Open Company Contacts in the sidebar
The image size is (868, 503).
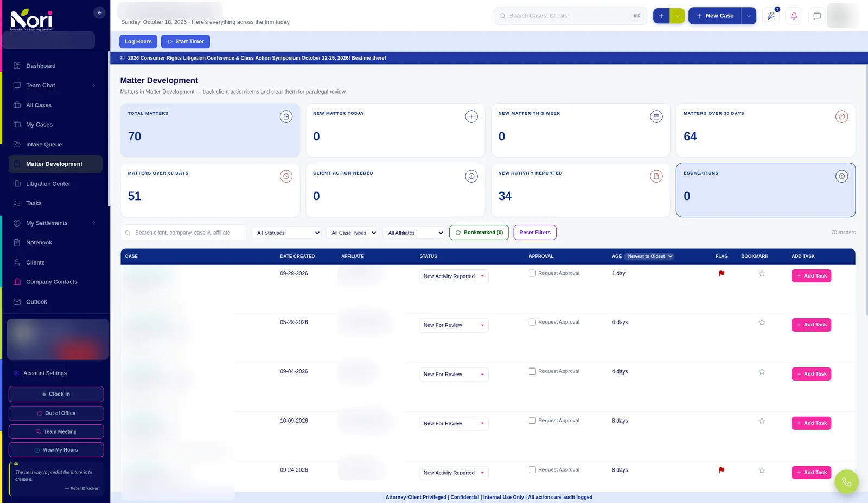point(55,282)
